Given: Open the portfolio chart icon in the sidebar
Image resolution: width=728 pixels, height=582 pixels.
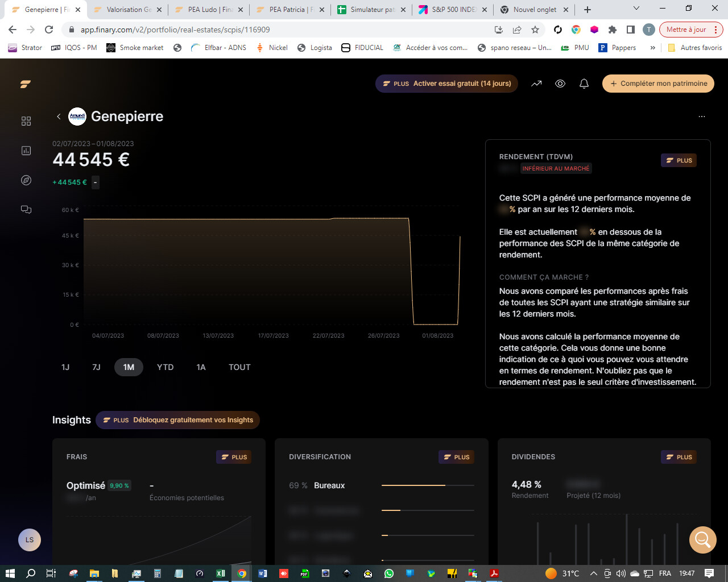Looking at the screenshot, I should pyautogui.click(x=26, y=151).
